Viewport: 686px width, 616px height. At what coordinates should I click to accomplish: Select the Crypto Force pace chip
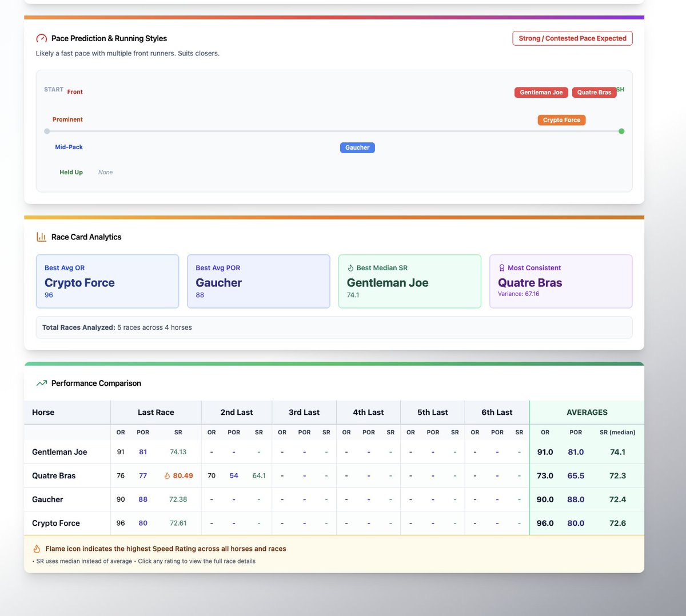[x=561, y=120]
